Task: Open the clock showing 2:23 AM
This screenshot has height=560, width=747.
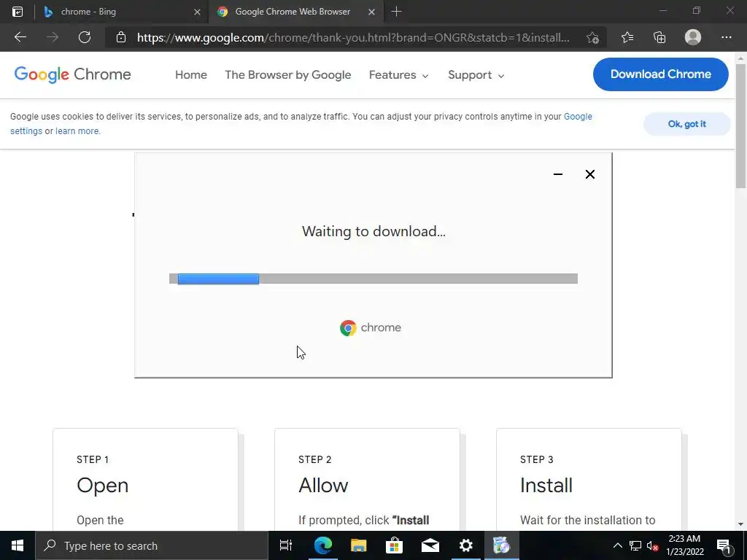Action: pyautogui.click(x=684, y=545)
